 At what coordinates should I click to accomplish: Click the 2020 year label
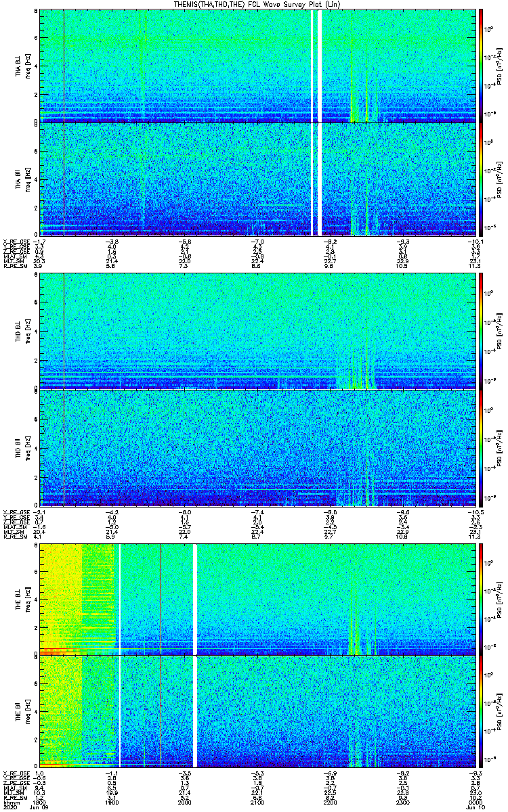tap(10, 807)
